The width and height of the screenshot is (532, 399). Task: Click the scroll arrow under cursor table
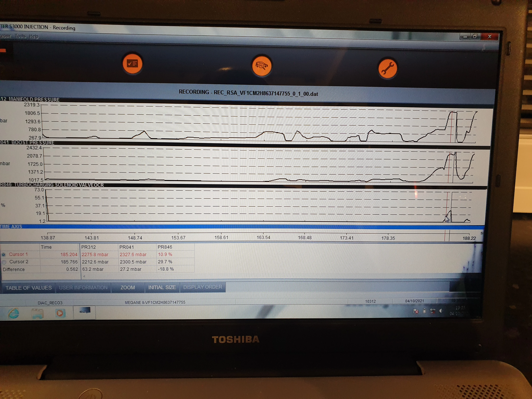point(84,276)
